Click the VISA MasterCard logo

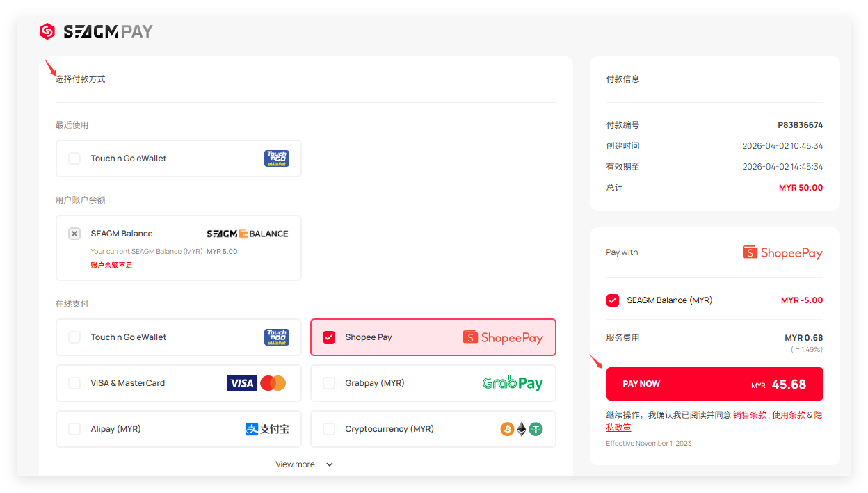tap(257, 383)
